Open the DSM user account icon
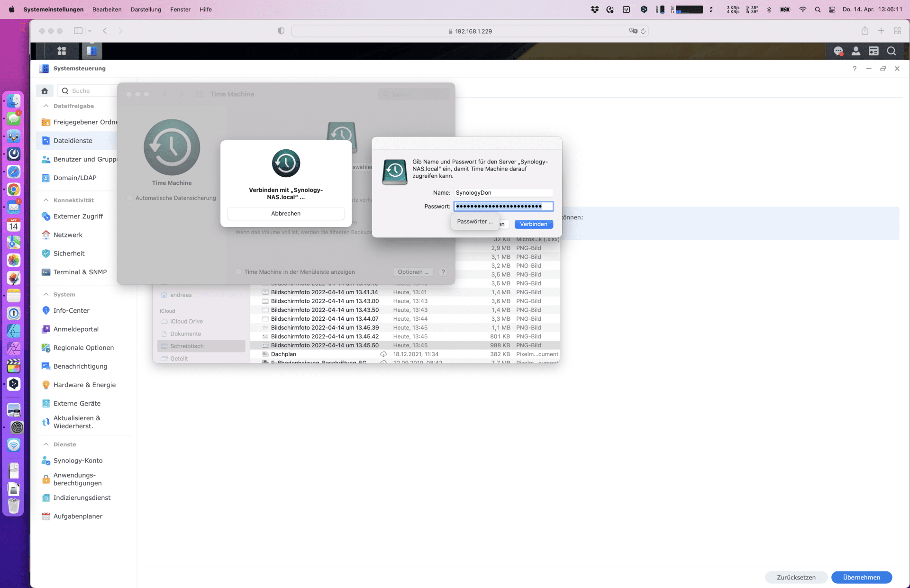This screenshot has height=588, width=910. click(x=856, y=51)
